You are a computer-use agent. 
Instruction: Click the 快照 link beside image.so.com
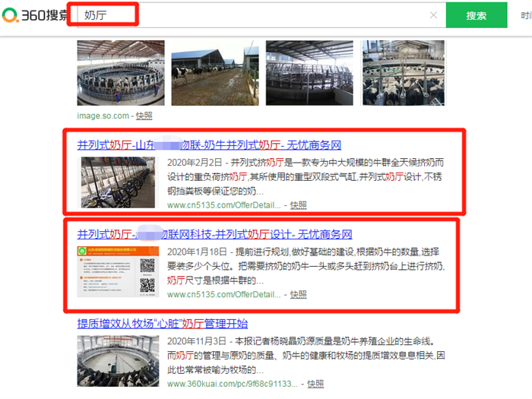click(x=144, y=116)
